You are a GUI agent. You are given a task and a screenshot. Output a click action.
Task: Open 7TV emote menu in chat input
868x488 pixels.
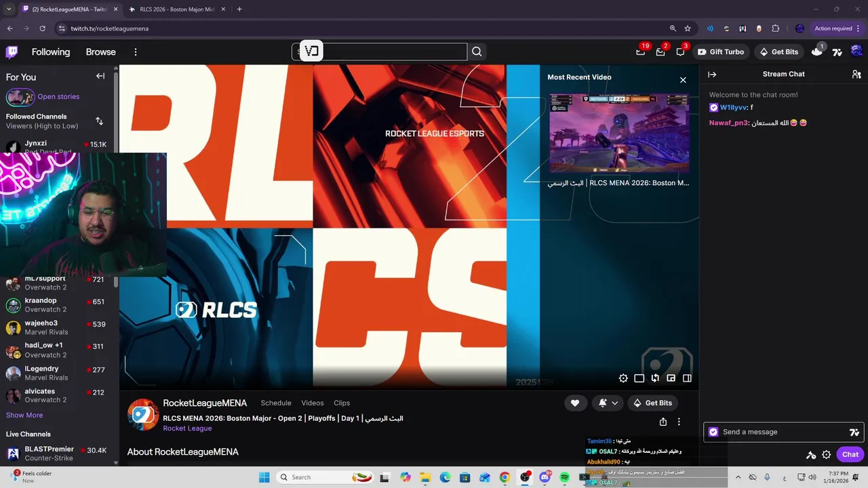click(x=854, y=432)
